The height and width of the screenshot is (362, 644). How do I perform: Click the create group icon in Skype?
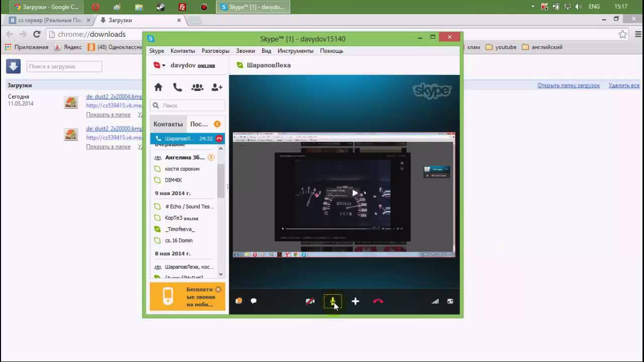pyautogui.click(x=197, y=87)
